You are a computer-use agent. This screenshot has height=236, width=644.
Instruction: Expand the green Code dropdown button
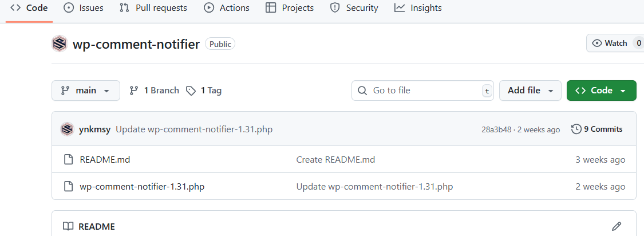pyautogui.click(x=601, y=91)
